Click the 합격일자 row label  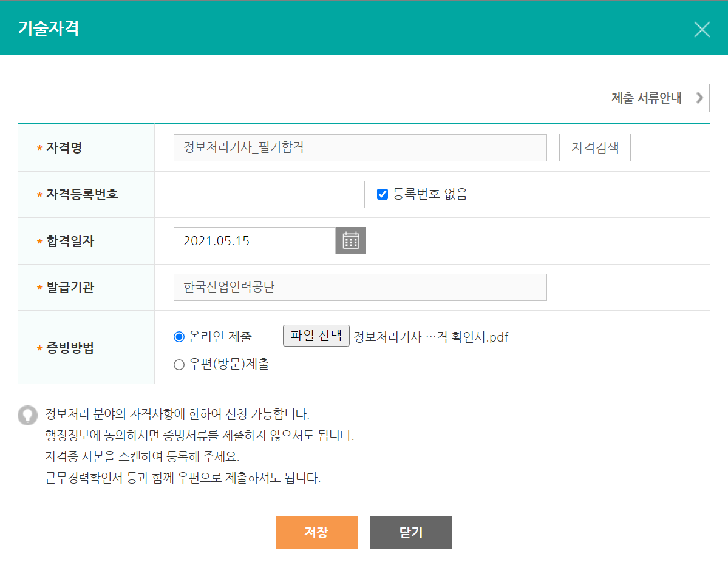click(x=70, y=241)
